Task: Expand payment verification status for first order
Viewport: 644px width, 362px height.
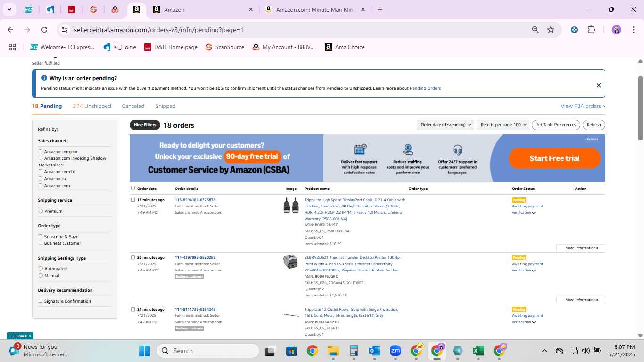Action: (x=534, y=213)
